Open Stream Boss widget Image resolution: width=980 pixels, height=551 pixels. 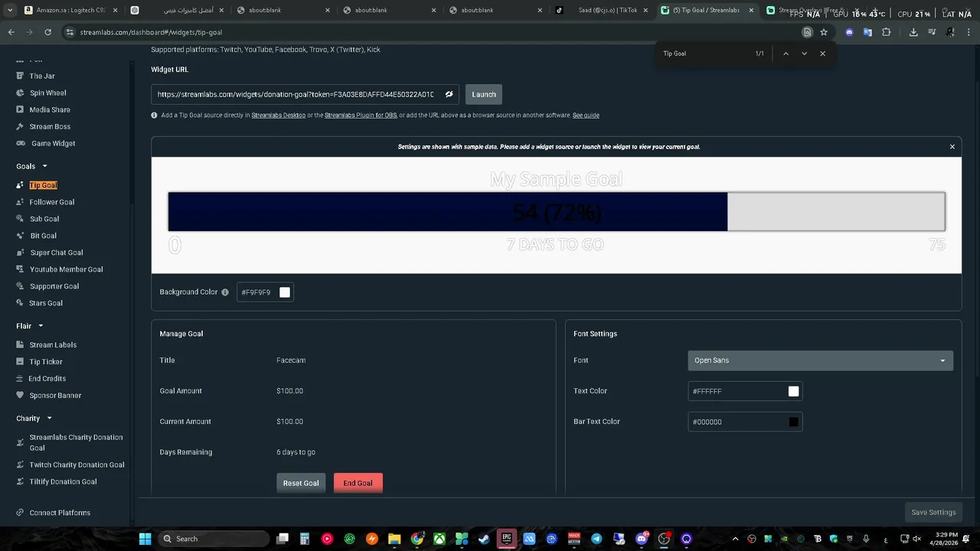[49, 126]
